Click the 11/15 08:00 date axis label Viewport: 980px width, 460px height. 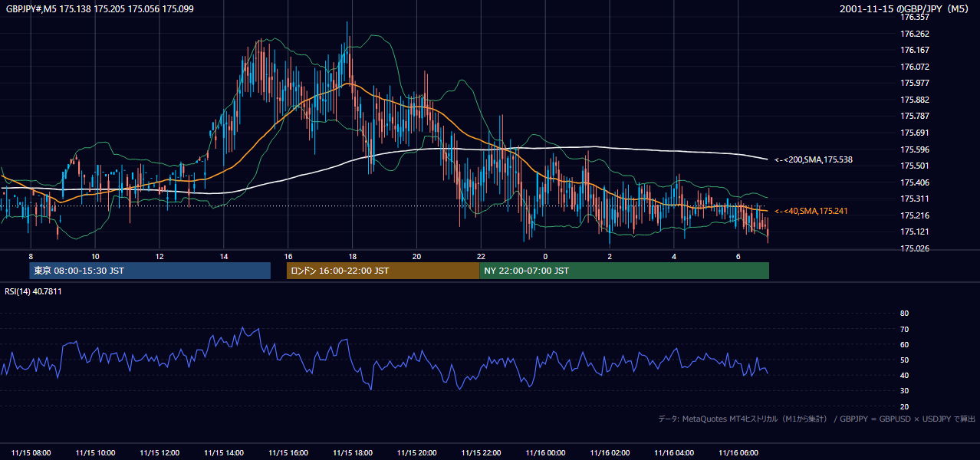coord(31,452)
